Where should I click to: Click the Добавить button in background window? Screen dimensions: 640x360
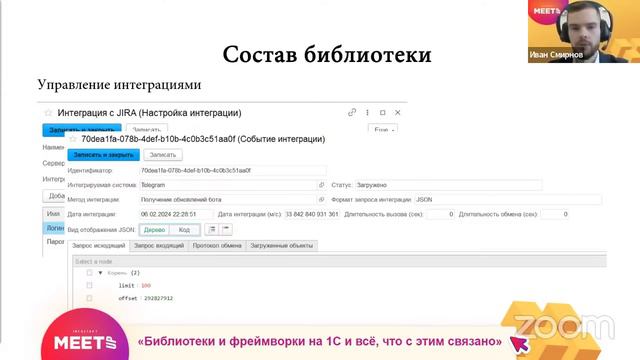pos(54,196)
